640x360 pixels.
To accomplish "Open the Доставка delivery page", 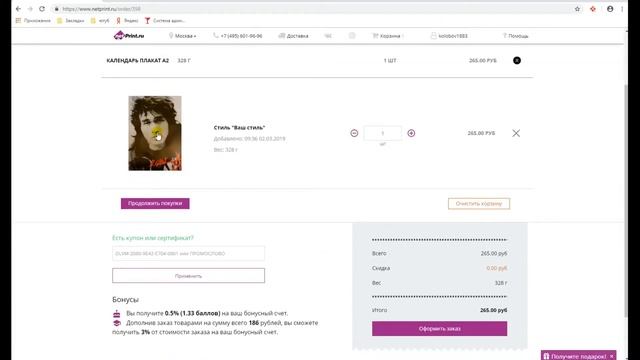I will click(293, 36).
